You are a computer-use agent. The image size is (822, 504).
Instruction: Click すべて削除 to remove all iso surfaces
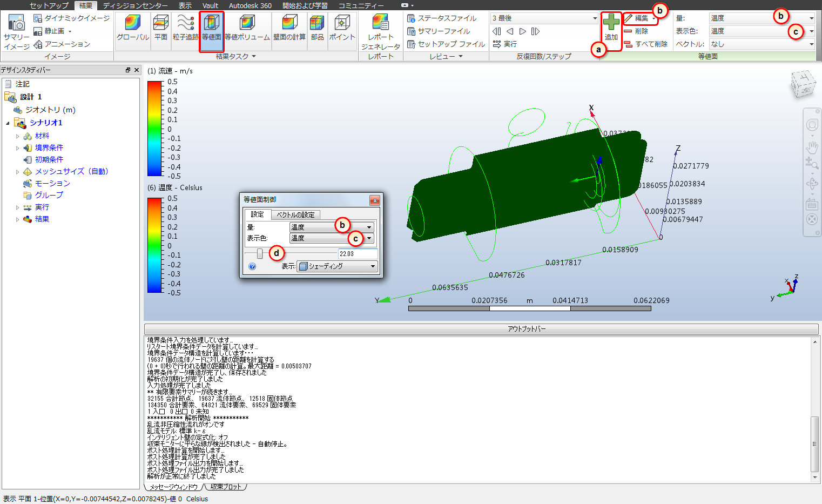pyautogui.click(x=645, y=44)
